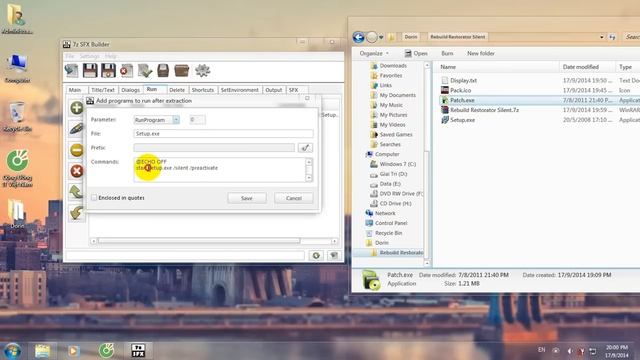Click Burn in Explorer toolbar
640x360 pixels.
[x=447, y=53]
